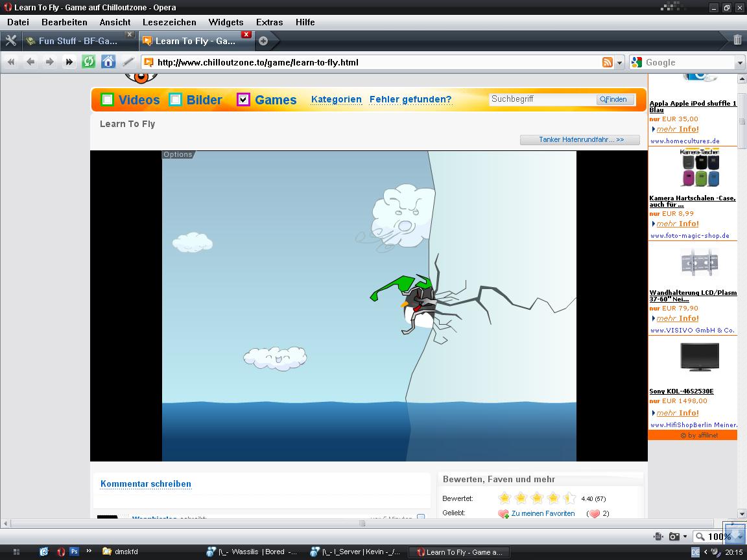Click the Suchbegriff search input field

(542, 99)
